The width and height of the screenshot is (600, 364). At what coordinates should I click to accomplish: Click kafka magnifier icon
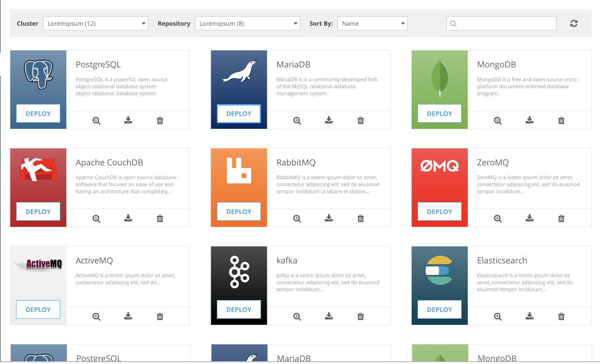click(x=297, y=316)
